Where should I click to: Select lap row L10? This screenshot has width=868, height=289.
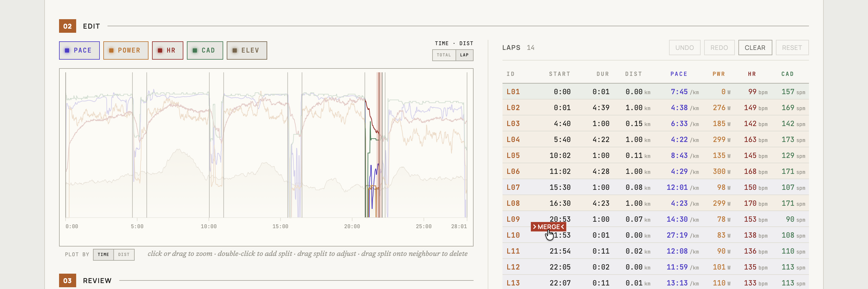pyautogui.click(x=655, y=235)
